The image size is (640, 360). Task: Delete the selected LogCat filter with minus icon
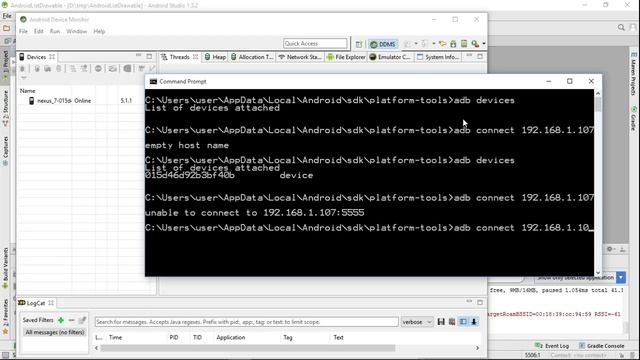(x=71, y=320)
